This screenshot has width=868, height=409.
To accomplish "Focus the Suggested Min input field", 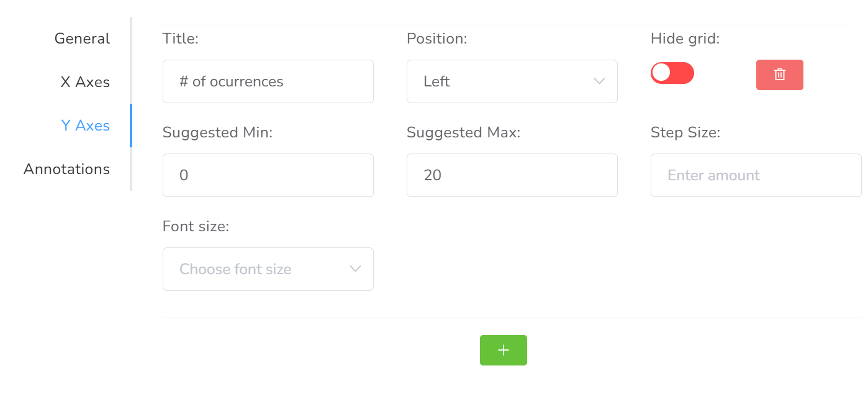I will click(268, 175).
